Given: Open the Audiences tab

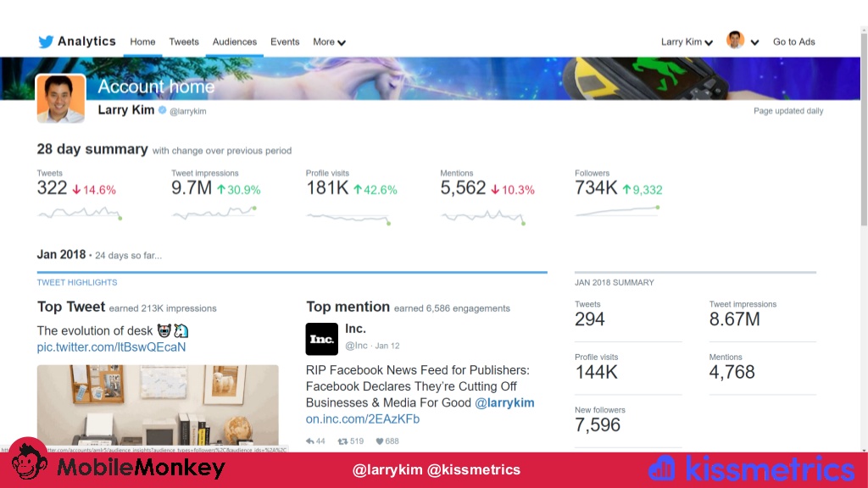Looking at the screenshot, I should pyautogui.click(x=235, y=42).
